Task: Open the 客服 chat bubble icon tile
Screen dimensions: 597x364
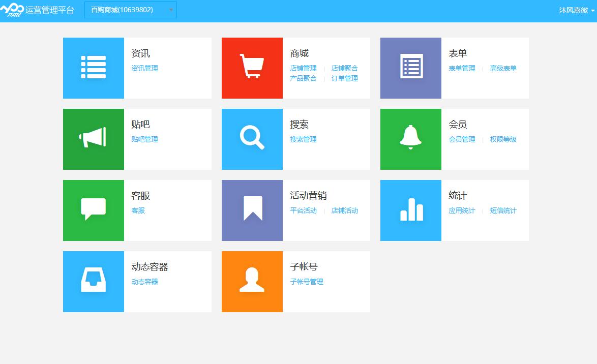Action: point(94,210)
